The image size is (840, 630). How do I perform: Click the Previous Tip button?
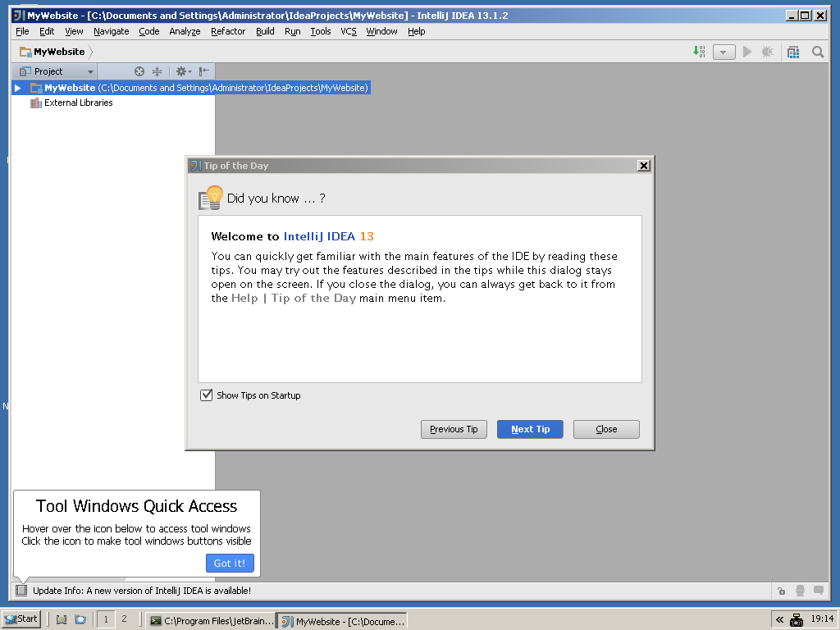tap(454, 429)
